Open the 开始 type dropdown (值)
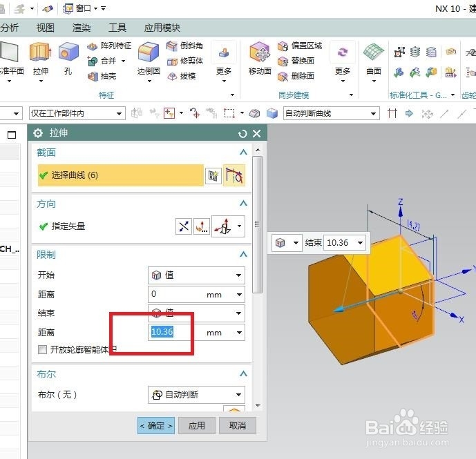 tap(196, 275)
